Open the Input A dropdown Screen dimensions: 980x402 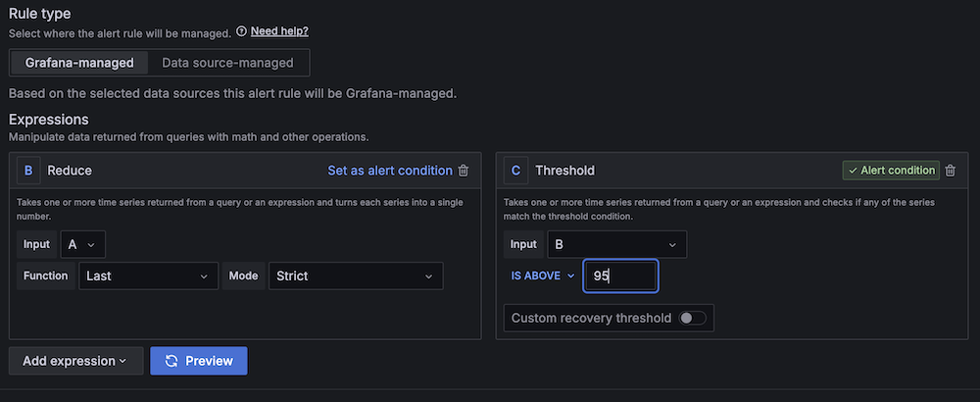[82, 244]
